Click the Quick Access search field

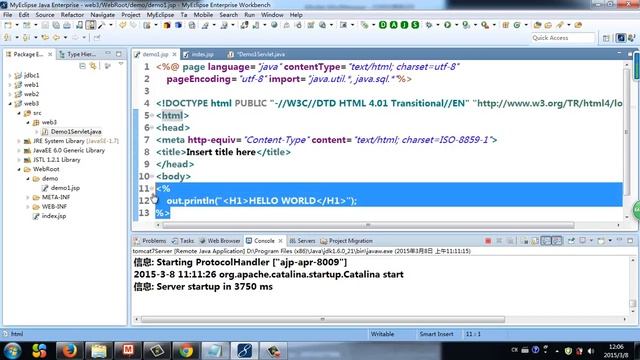(563, 38)
